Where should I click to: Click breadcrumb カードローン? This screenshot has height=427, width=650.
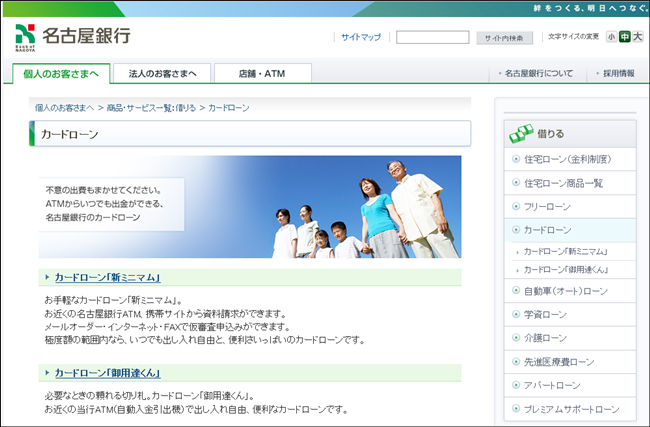[x=228, y=108]
